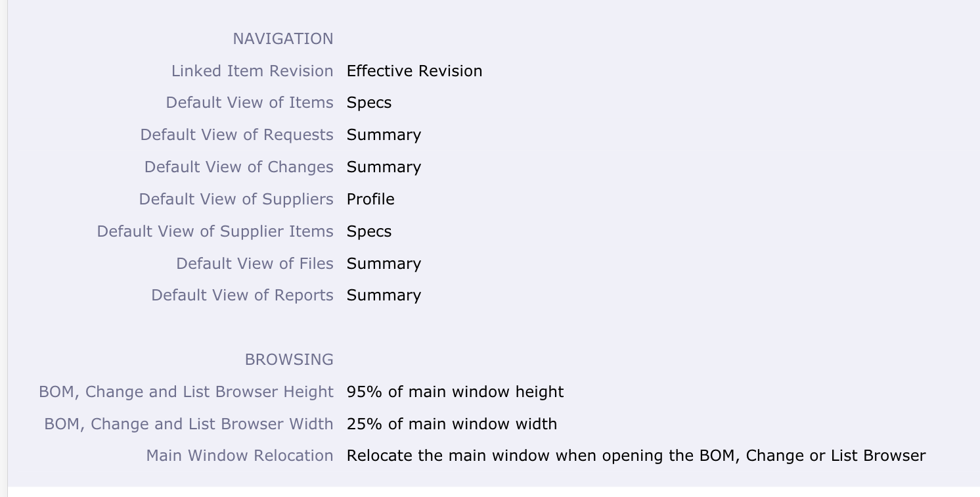Viewport: 980px width, 497px height.
Task: Click the NAVIGATION section heading
Action: [283, 39]
